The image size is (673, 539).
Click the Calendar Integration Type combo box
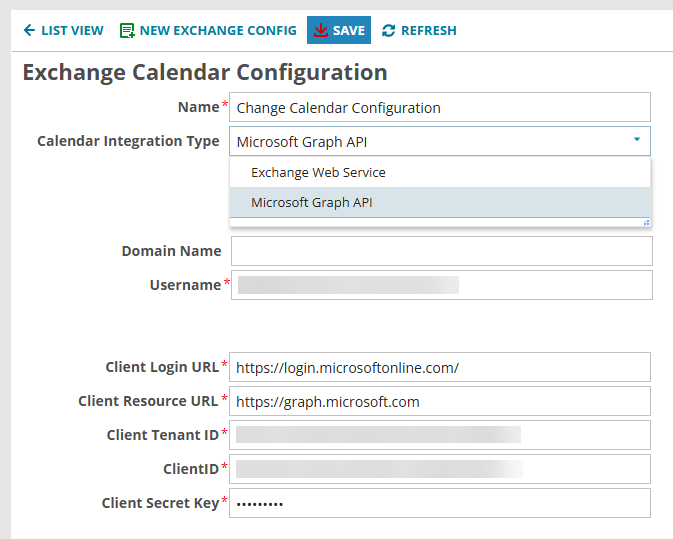point(430,141)
